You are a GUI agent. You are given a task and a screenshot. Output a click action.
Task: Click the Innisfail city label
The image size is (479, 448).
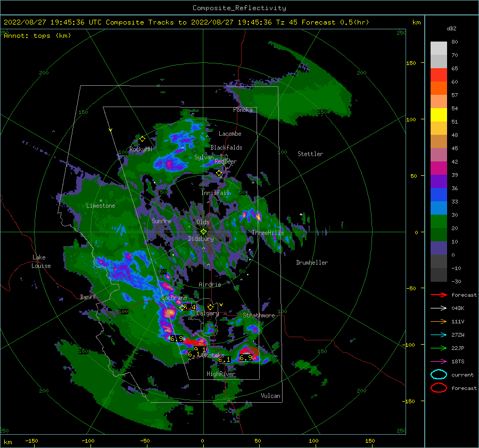(x=216, y=193)
